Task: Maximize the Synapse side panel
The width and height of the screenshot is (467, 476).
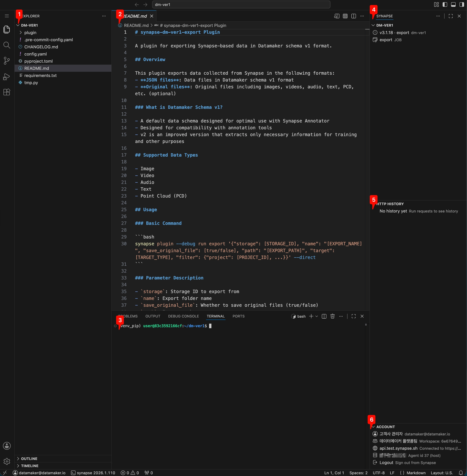Action: [451, 16]
